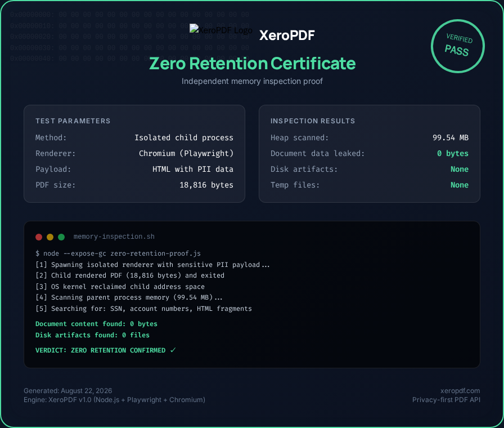Click the 'node --expose-gc' command line
This screenshot has height=428, width=504.
pos(118,253)
